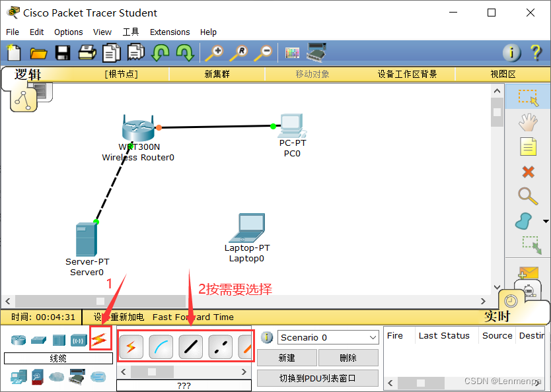
Task: Open the Edit menu
Action: pos(36,32)
